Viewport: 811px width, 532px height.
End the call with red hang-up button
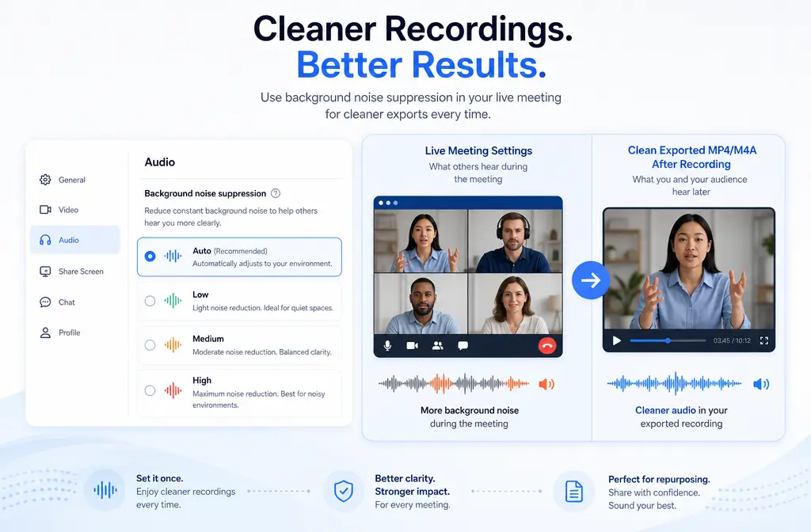click(547, 345)
